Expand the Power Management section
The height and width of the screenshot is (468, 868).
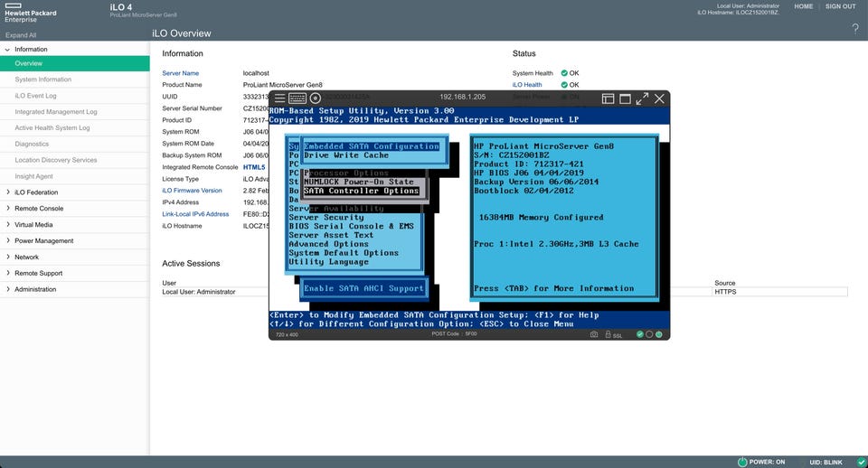[x=8, y=240]
